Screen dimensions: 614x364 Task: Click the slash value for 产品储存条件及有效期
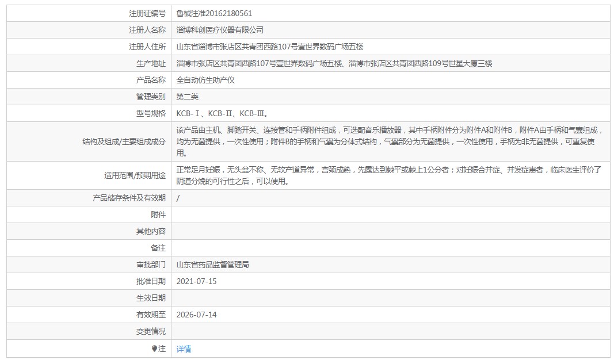pyautogui.click(x=178, y=198)
